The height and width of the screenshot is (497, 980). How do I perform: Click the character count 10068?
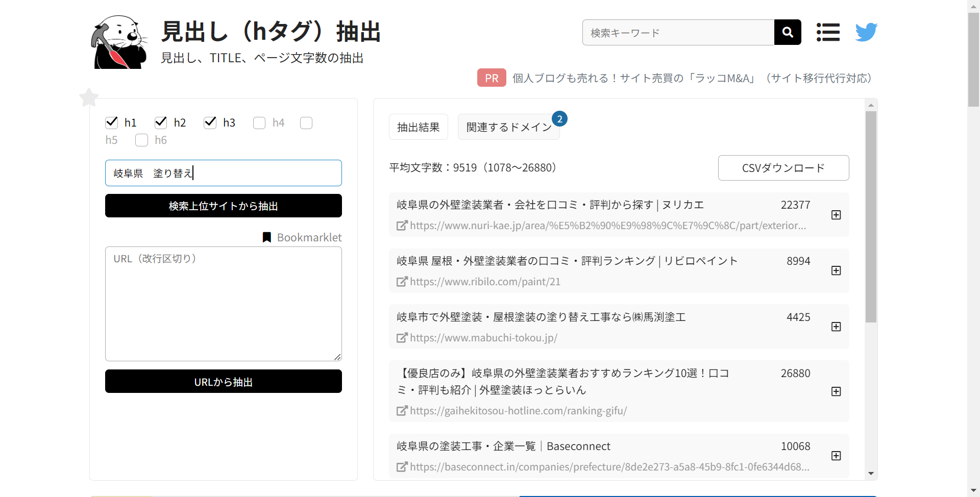(795, 446)
